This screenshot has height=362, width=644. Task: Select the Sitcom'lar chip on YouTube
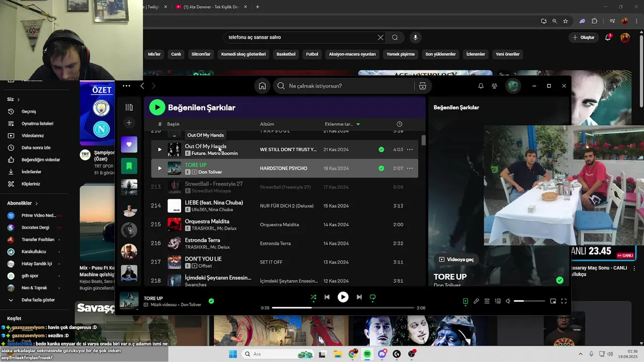201,54
